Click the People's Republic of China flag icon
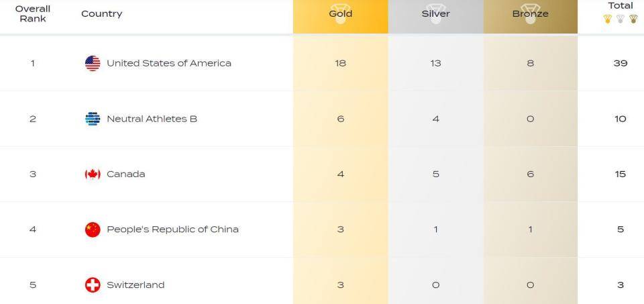This screenshot has width=644, height=304. tap(93, 230)
